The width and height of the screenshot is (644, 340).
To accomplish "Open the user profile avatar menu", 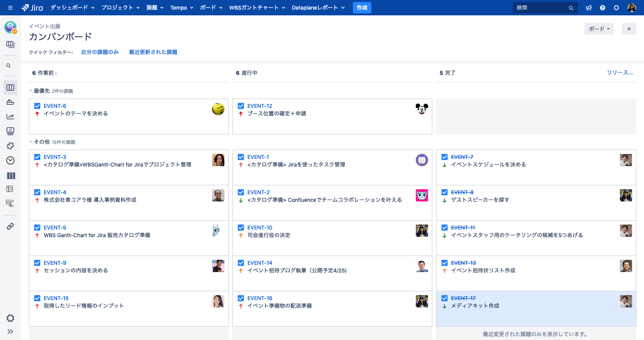I will click(631, 8).
